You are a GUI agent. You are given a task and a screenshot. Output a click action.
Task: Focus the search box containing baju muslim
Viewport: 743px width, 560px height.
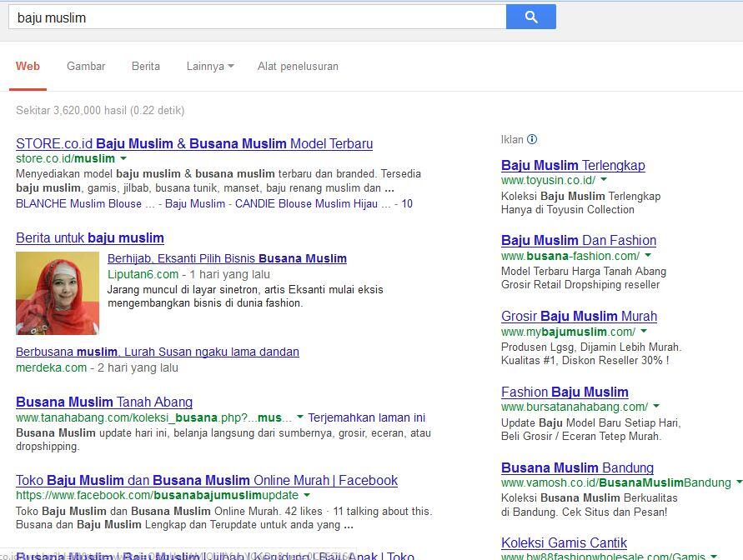258,17
